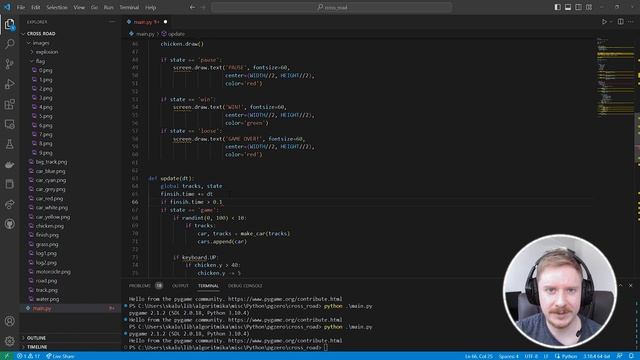Open motoroide.png file
Image resolution: width=640 pixels, height=360 pixels.
pyautogui.click(x=53, y=272)
